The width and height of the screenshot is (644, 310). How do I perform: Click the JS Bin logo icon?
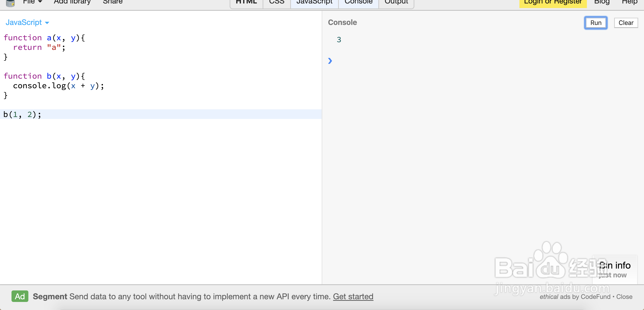[10, 3]
